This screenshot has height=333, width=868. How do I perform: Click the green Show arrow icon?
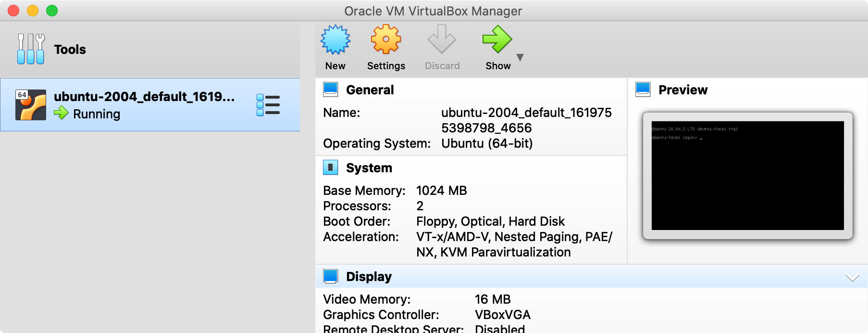pos(497,40)
